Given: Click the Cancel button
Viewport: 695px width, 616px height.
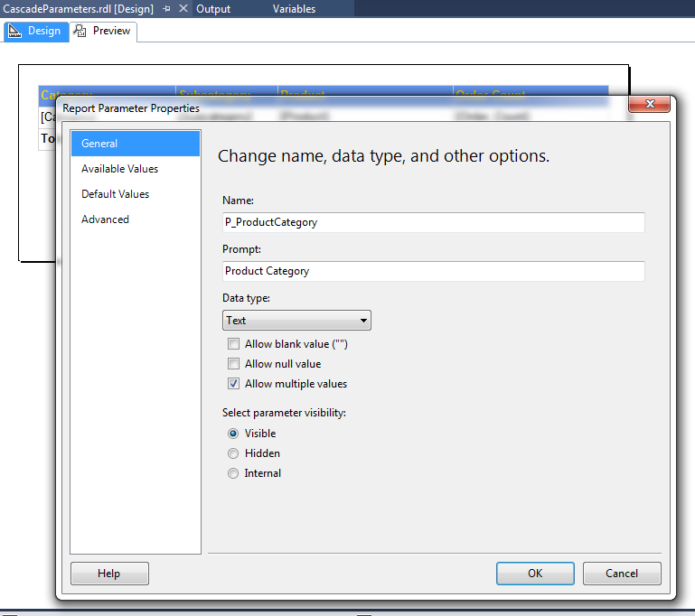Looking at the screenshot, I should pos(622,574).
